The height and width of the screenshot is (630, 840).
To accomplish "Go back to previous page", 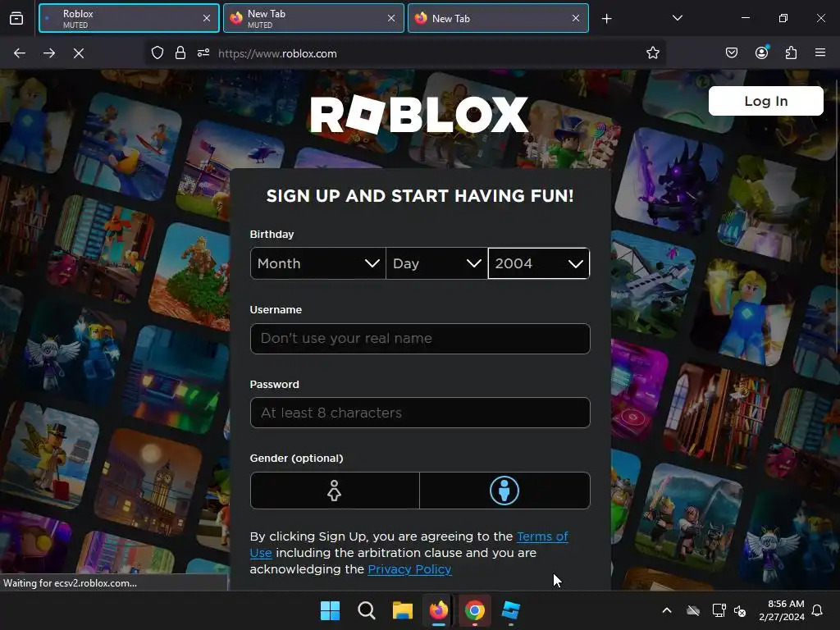I will 20,53.
